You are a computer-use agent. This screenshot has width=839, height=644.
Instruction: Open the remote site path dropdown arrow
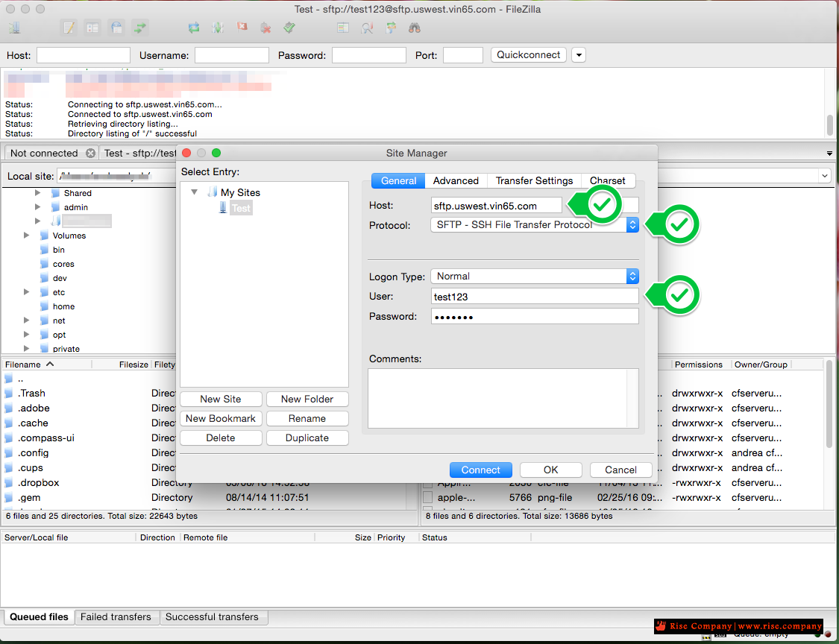825,175
